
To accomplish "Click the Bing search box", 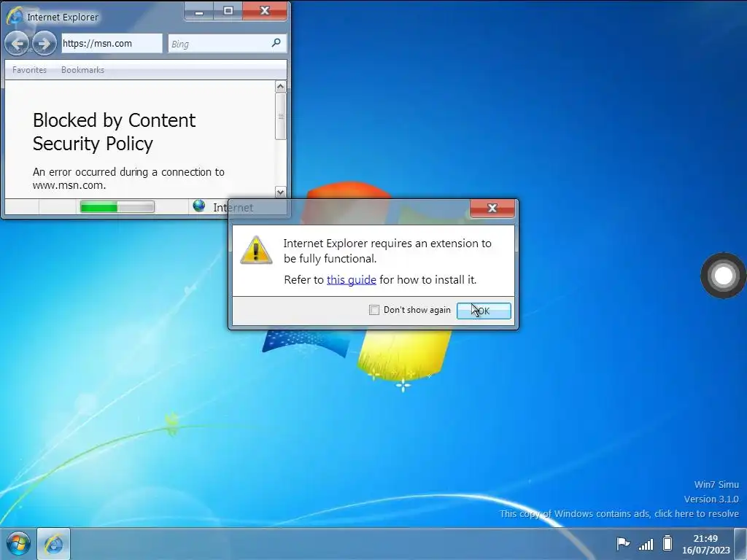I will [227, 43].
